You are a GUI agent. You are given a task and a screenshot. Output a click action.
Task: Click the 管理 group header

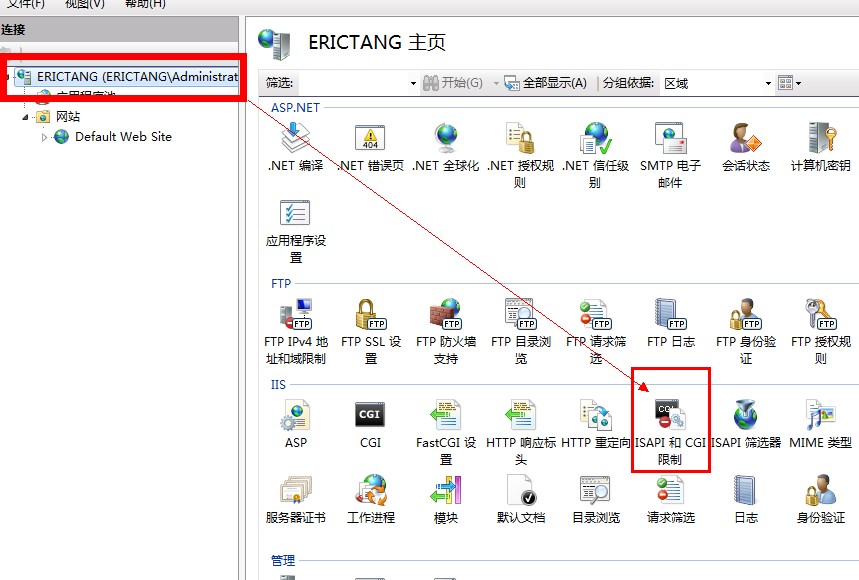(283, 560)
